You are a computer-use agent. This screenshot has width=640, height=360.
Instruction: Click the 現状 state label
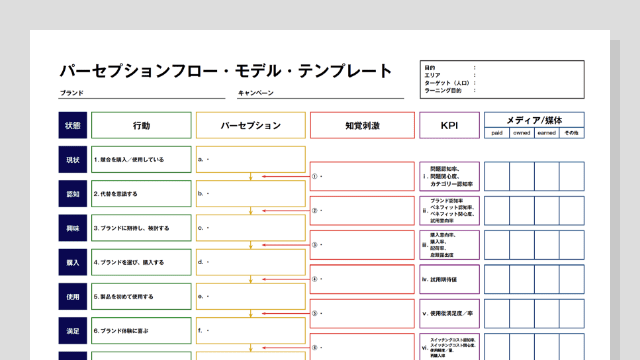pyautogui.click(x=73, y=160)
